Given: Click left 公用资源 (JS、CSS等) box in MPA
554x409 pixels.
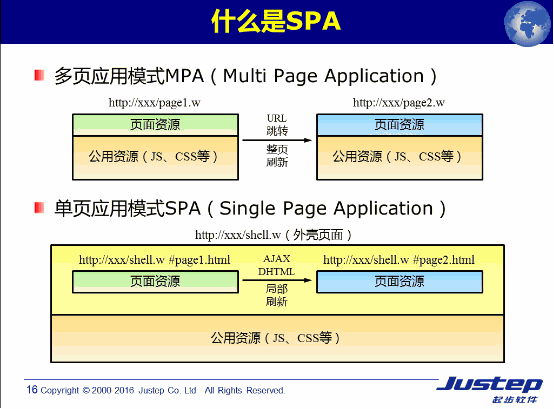Looking at the screenshot, I should (x=155, y=158).
